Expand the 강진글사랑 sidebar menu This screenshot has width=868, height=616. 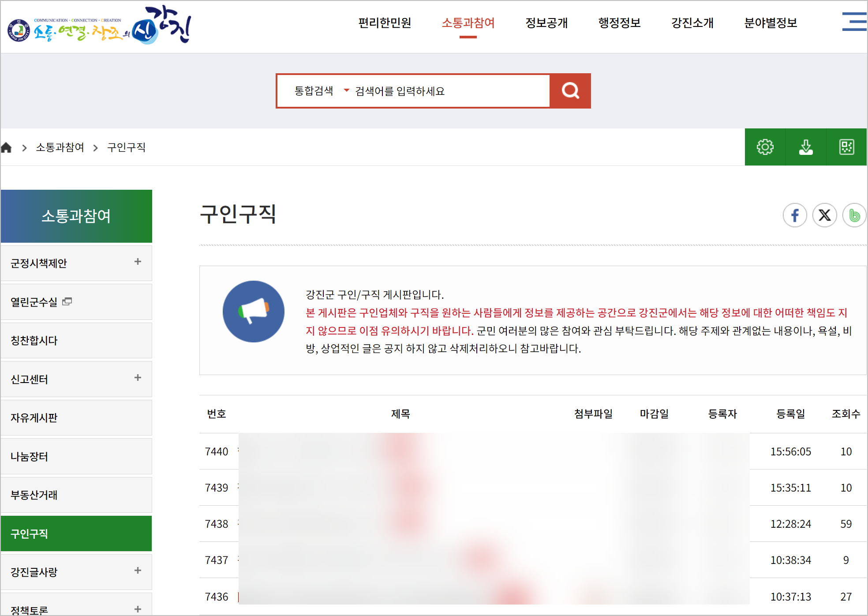click(138, 571)
